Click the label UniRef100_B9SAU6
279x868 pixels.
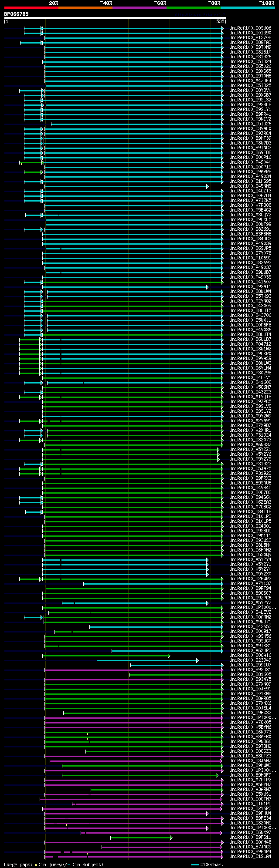click(x=250, y=483)
